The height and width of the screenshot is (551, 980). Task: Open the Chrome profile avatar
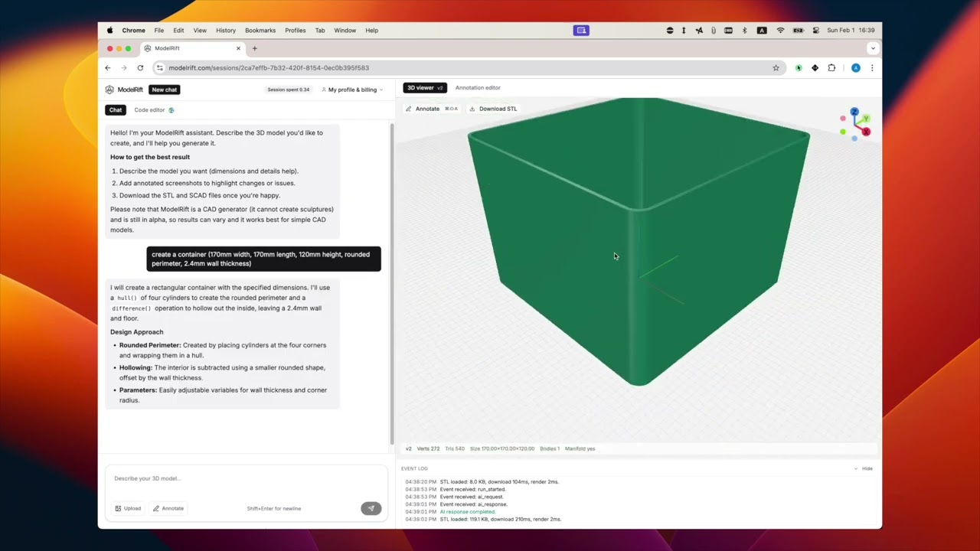(x=855, y=68)
